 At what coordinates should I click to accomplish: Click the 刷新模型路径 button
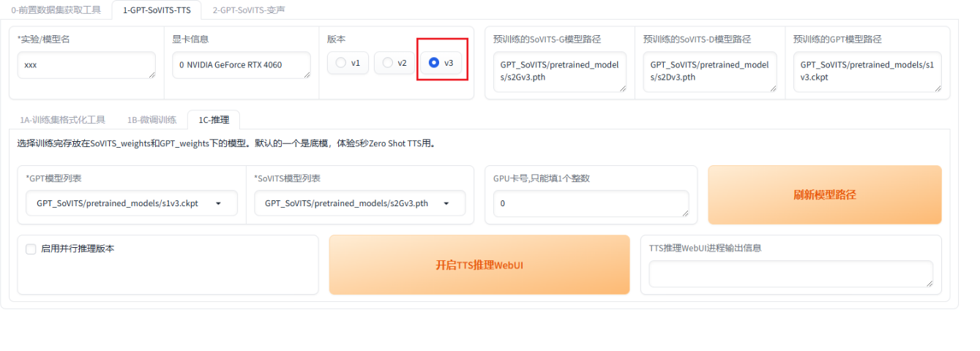pos(824,195)
